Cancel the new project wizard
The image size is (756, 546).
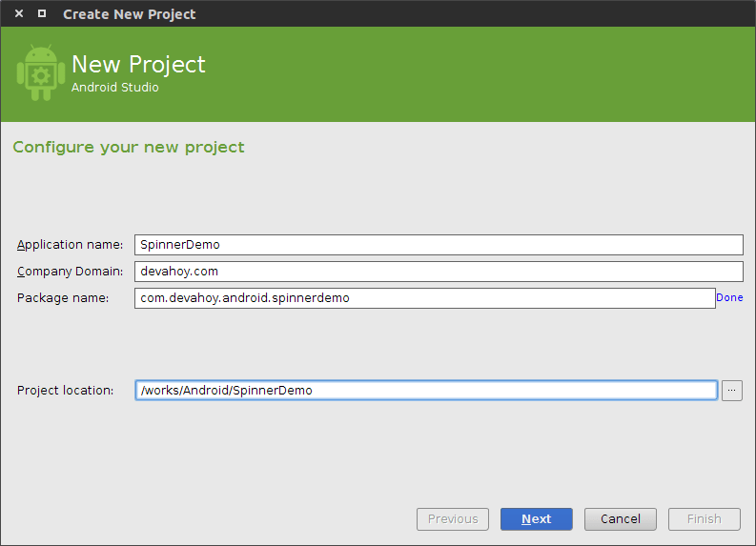coord(621,519)
